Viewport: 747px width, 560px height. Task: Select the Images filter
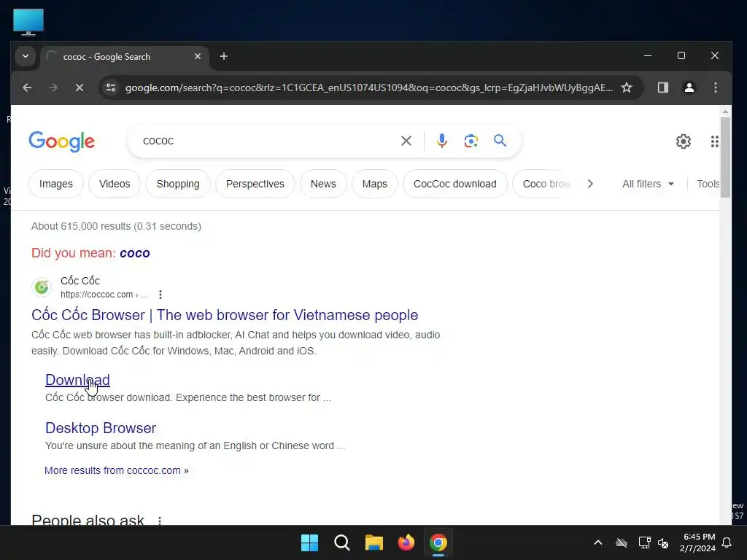point(55,184)
